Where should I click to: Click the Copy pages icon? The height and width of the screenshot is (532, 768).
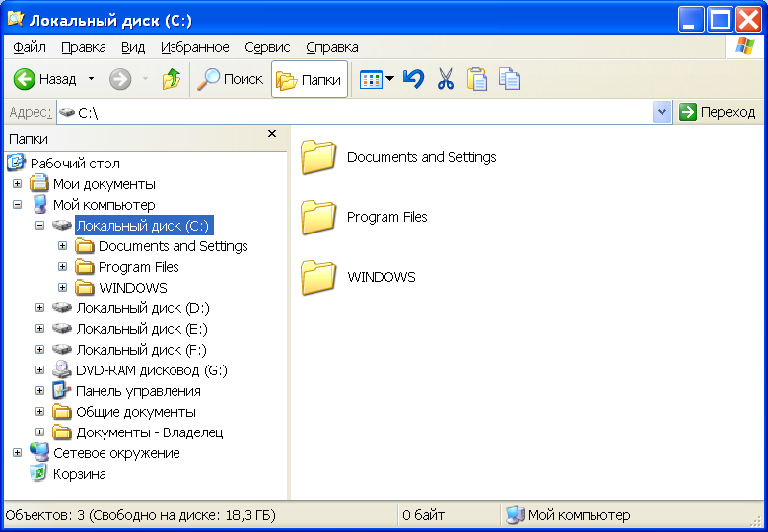click(509, 79)
